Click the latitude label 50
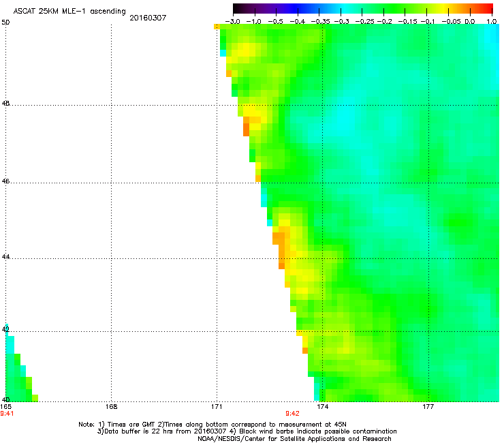 coord(5,22)
